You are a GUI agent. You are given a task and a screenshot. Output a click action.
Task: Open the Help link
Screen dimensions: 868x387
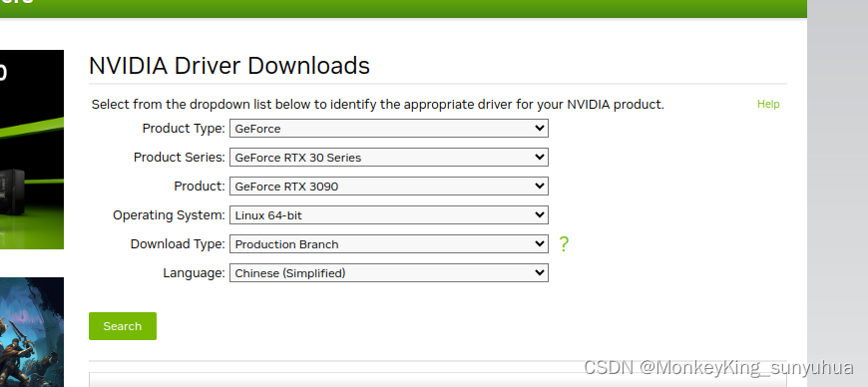point(768,104)
